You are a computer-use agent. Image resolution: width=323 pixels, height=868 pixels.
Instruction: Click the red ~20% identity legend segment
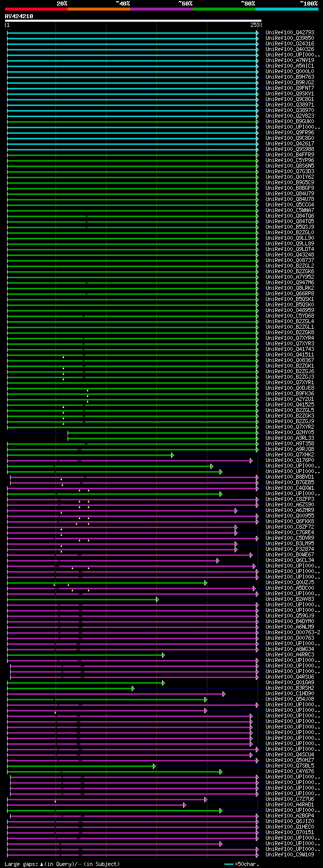pos(36,9)
